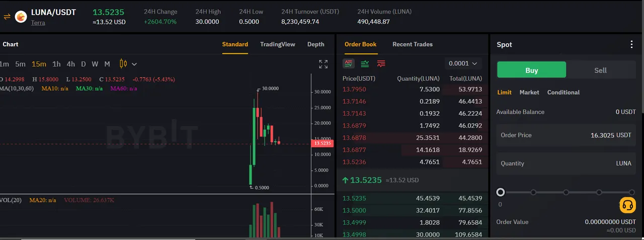
Task: Select the Conditional order type
Action: click(563, 92)
